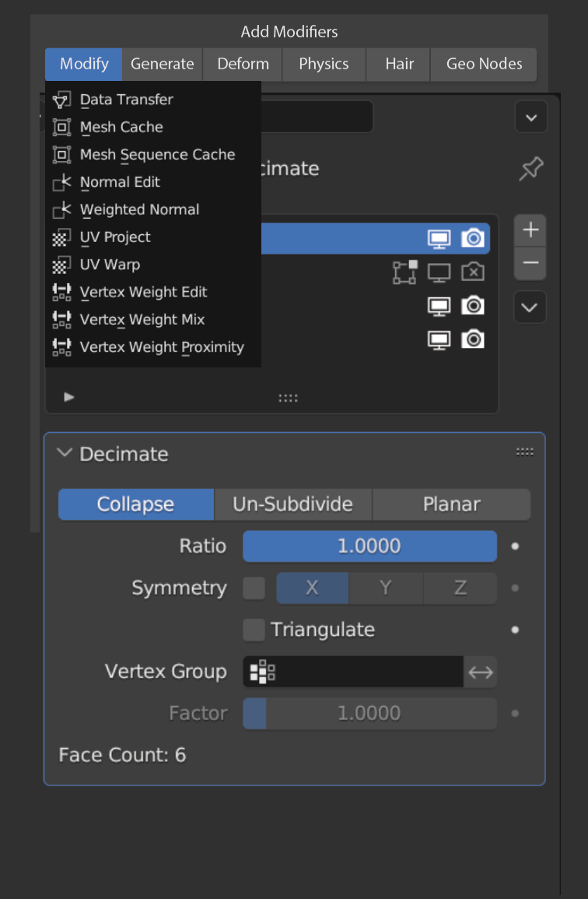The width and height of the screenshot is (588, 899).
Task: Add a Vertex Weight Mix modifier
Action: click(x=153, y=319)
